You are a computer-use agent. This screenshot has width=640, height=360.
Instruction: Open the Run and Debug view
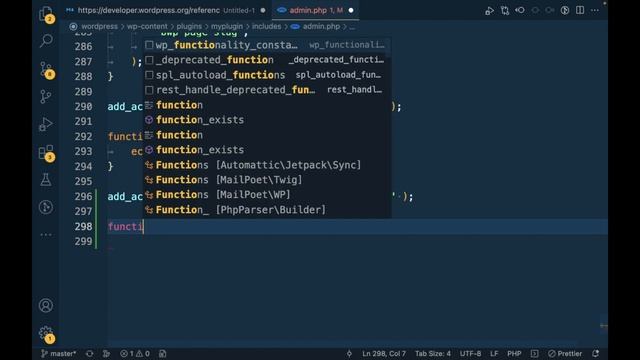[46, 124]
